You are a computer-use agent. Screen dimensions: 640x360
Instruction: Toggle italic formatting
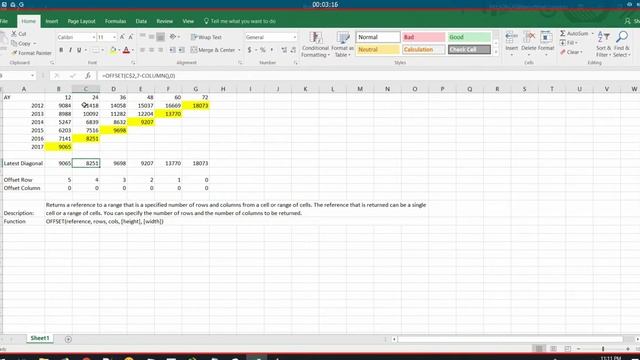pos(70,50)
